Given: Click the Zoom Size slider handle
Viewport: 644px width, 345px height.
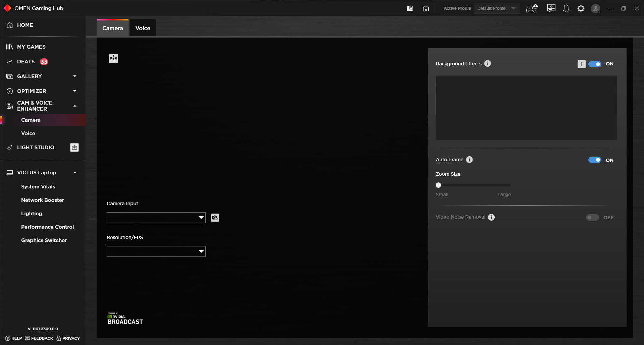Looking at the screenshot, I should (438, 185).
